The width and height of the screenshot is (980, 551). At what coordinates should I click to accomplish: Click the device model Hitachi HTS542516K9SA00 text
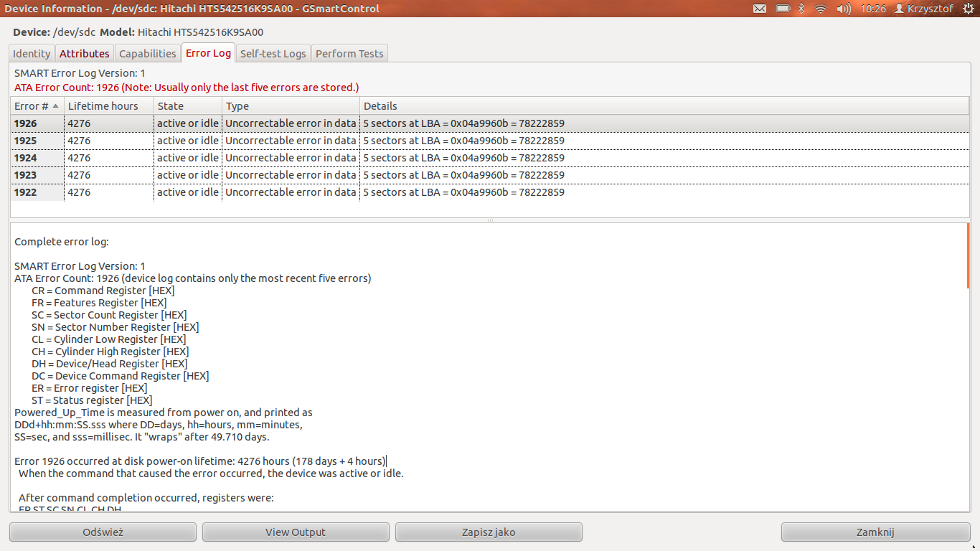pyautogui.click(x=200, y=32)
